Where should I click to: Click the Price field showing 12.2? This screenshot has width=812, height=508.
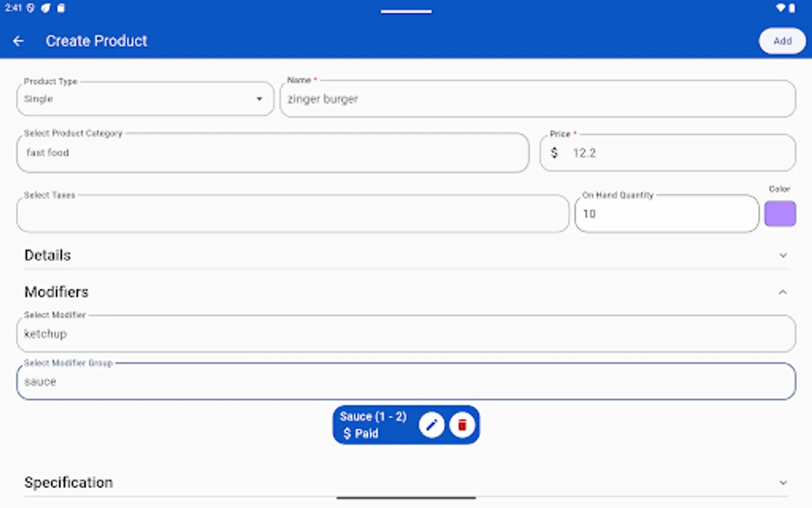(x=667, y=152)
